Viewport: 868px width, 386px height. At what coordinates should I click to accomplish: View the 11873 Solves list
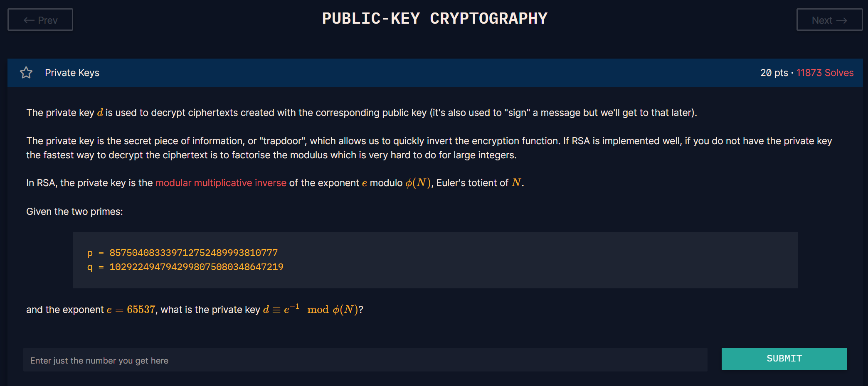pyautogui.click(x=825, y=73)
